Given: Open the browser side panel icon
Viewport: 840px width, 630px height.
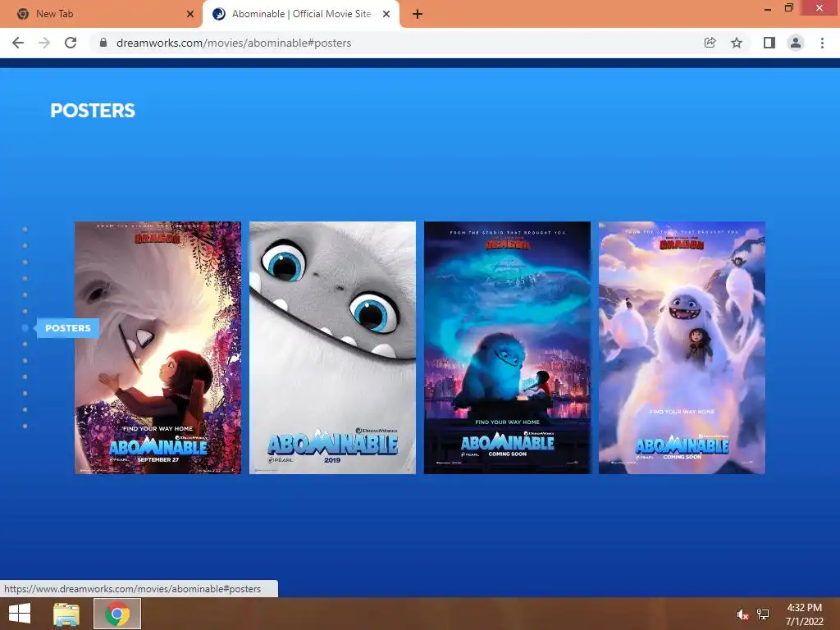Looking at the screenshot, I should pos(769,43).
